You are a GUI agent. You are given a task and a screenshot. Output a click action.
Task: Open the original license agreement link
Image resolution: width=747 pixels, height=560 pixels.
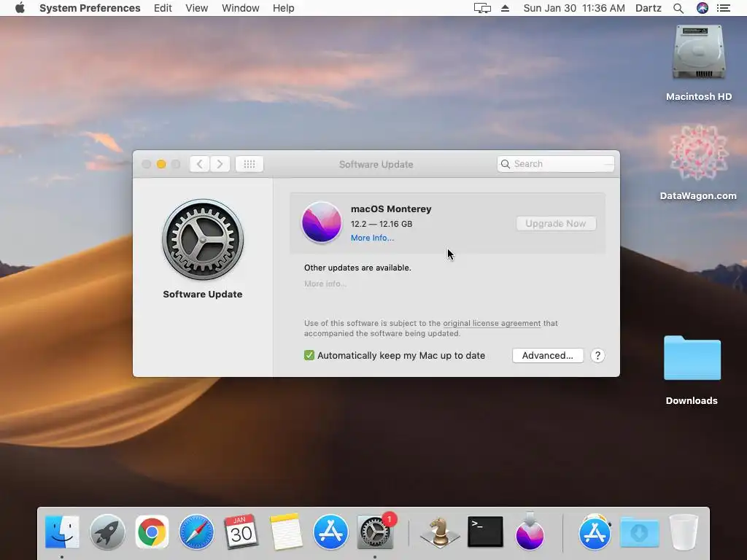(x=492, y=323)
